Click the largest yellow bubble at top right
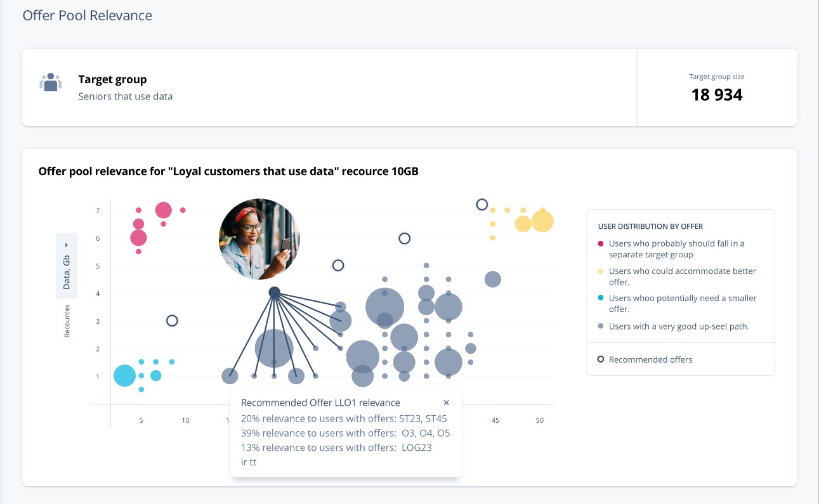Image resolution: width=819 pixels, height=504 pixels. [542, 221]
